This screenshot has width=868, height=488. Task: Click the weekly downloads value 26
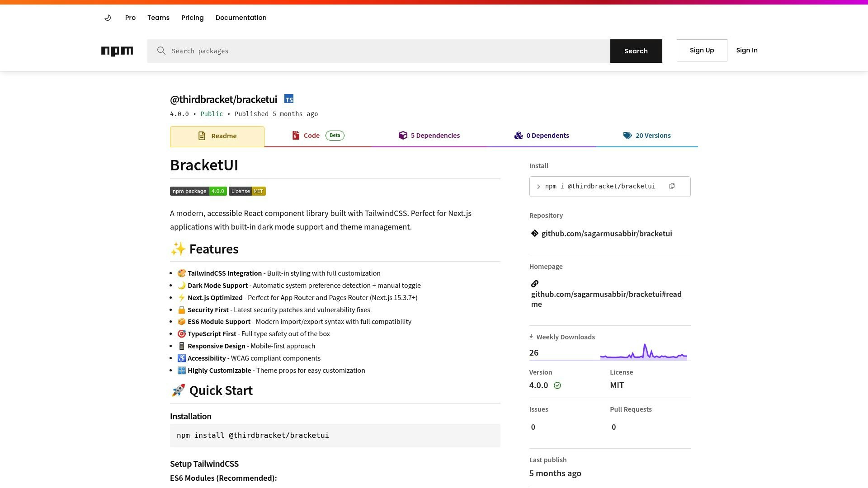point(534,353)
